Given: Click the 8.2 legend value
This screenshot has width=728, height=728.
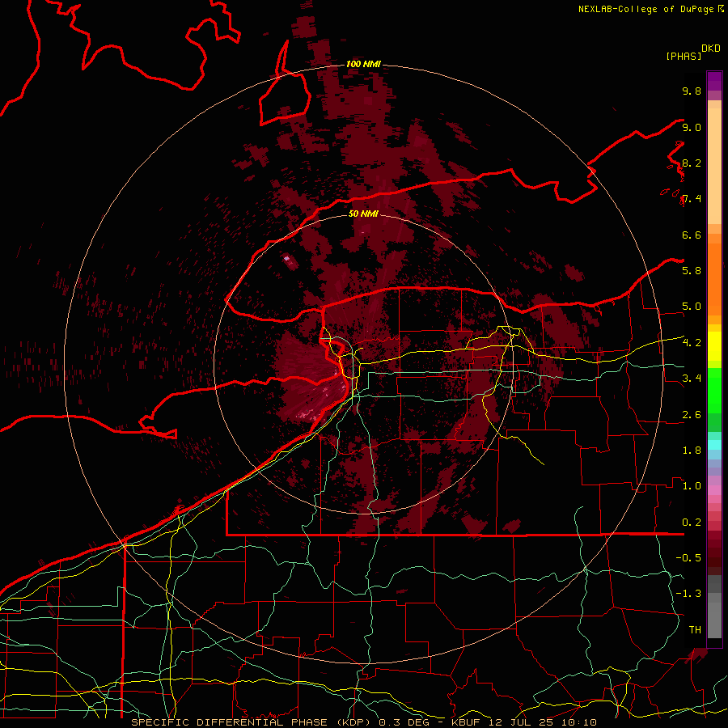Looking at the screenshot, I should (692, 163).
